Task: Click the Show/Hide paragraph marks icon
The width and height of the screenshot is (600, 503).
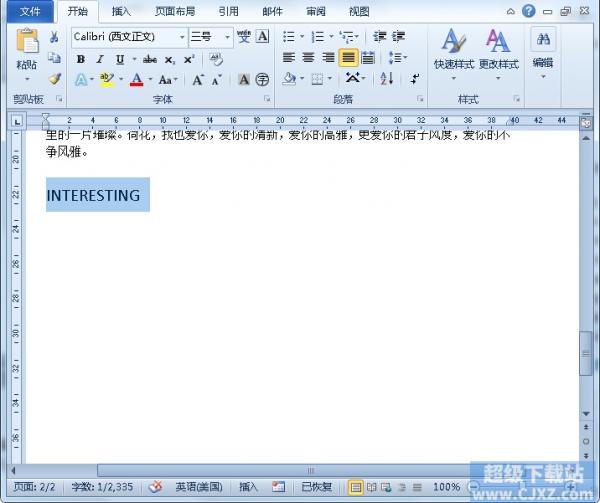Action: pos(415,79)
